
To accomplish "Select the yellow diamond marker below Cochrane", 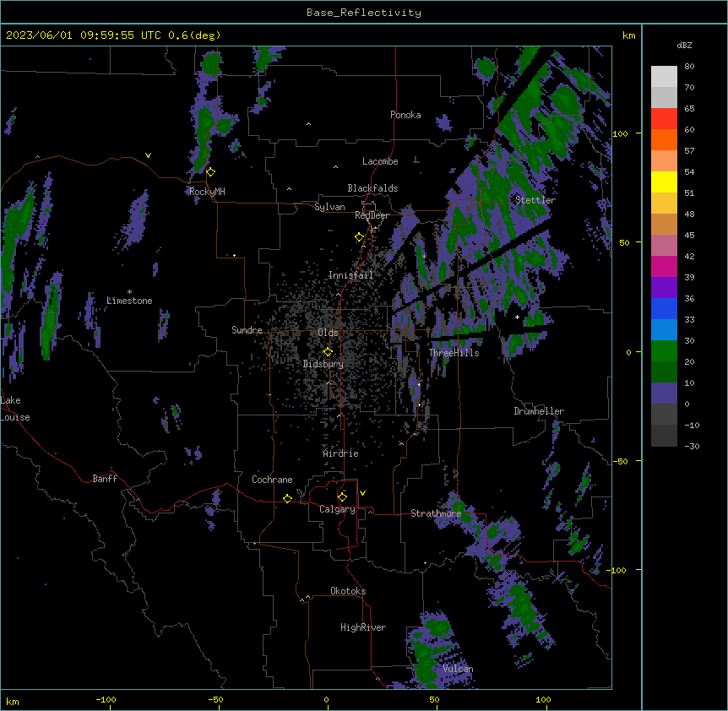I will coord(287,498).
